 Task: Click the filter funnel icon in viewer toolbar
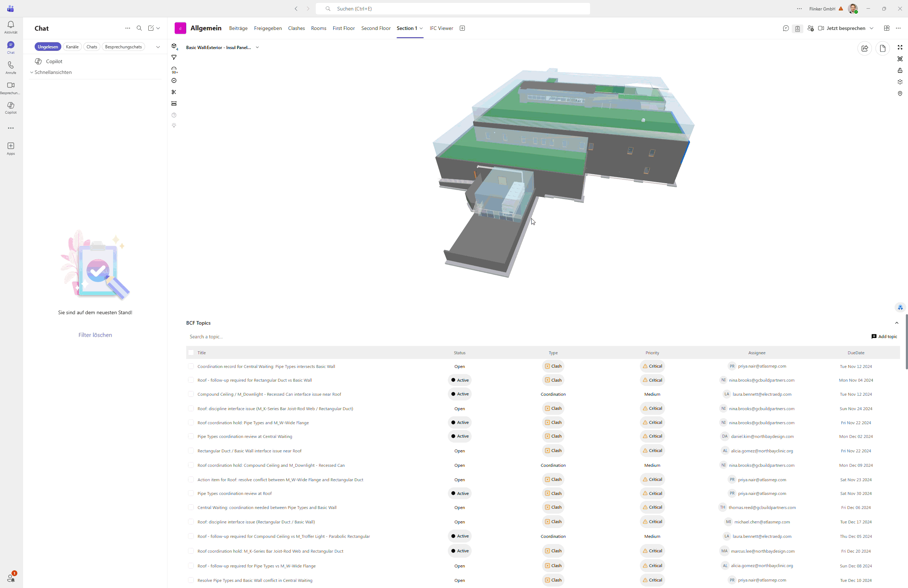pyautogui.click(x=174, y=58)
